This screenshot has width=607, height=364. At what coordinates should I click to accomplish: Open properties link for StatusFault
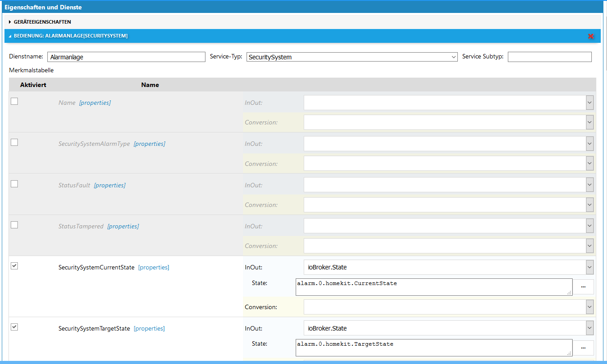point(110,185)
